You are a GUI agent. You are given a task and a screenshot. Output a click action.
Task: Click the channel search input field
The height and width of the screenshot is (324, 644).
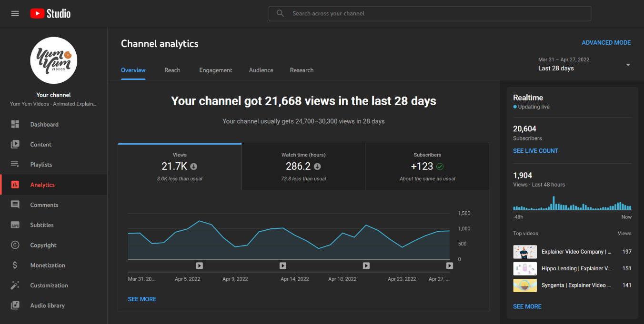pyautogui.click(x=429, y=13)
